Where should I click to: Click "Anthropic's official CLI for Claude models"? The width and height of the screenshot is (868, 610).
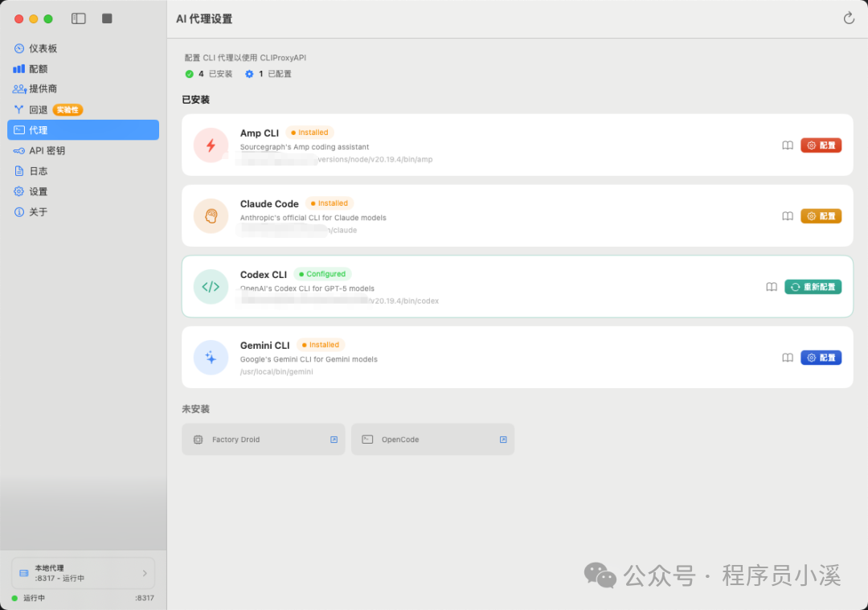click(x=313, y=218)
